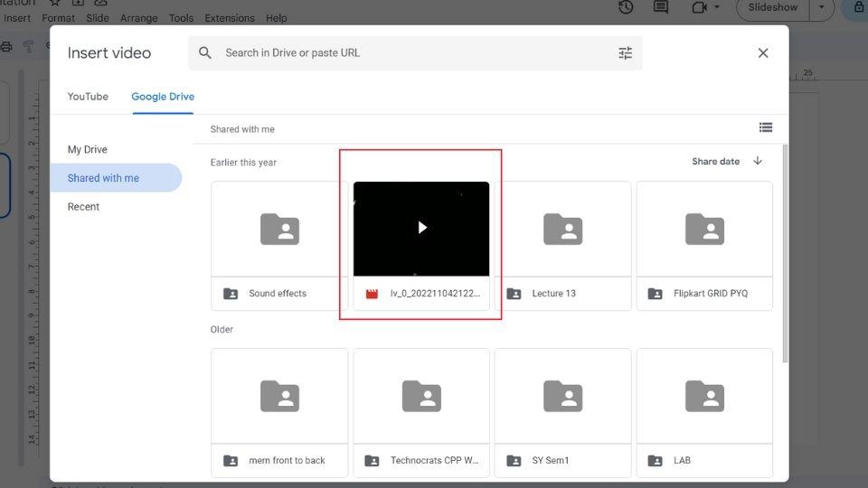Open the Format menu
The image size is (868, 488).
pyautogui.click(x=58, y=18)
